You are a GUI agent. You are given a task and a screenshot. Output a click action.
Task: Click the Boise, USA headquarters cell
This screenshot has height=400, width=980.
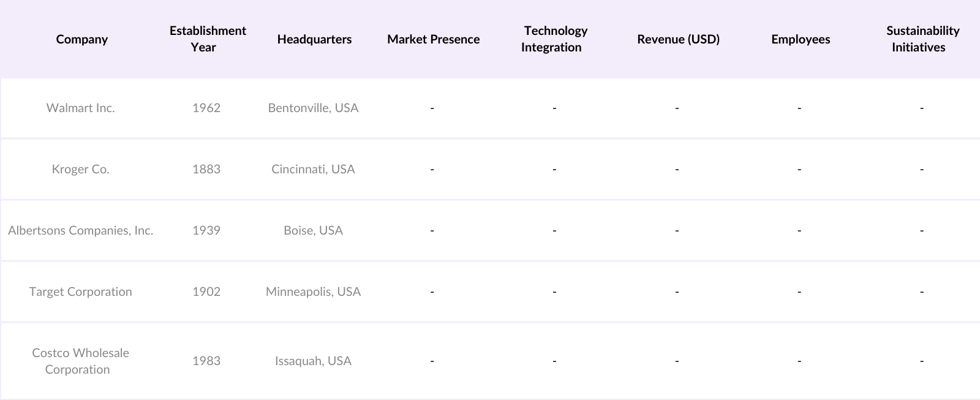point(313,230)
